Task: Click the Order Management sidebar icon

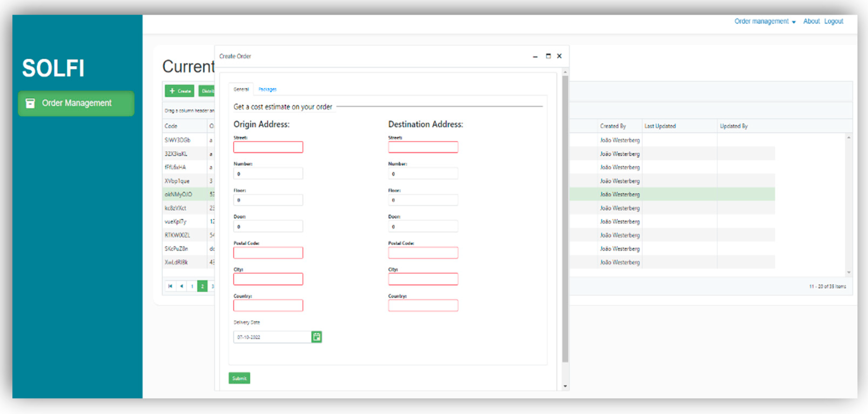Action: (x=30, y=103)
